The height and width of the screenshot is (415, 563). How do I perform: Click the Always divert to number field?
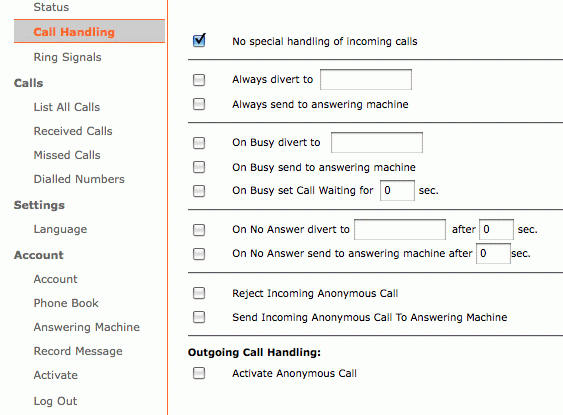tap(366, 79)
